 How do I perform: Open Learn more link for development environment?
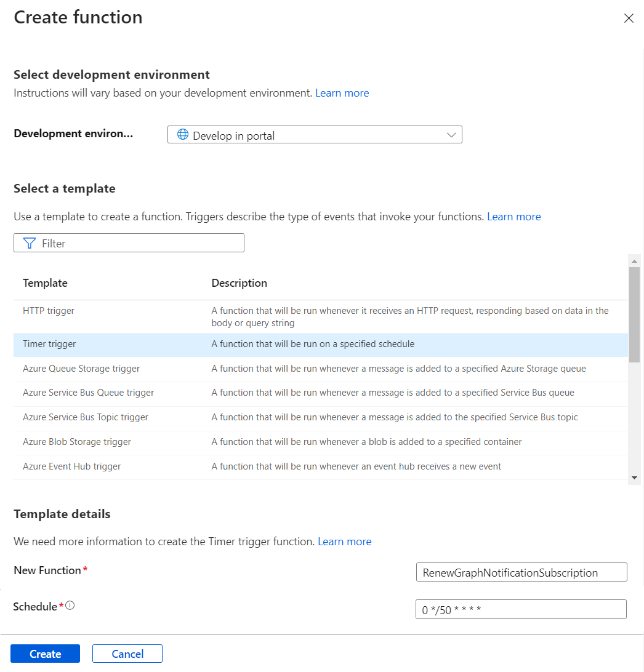342,93
